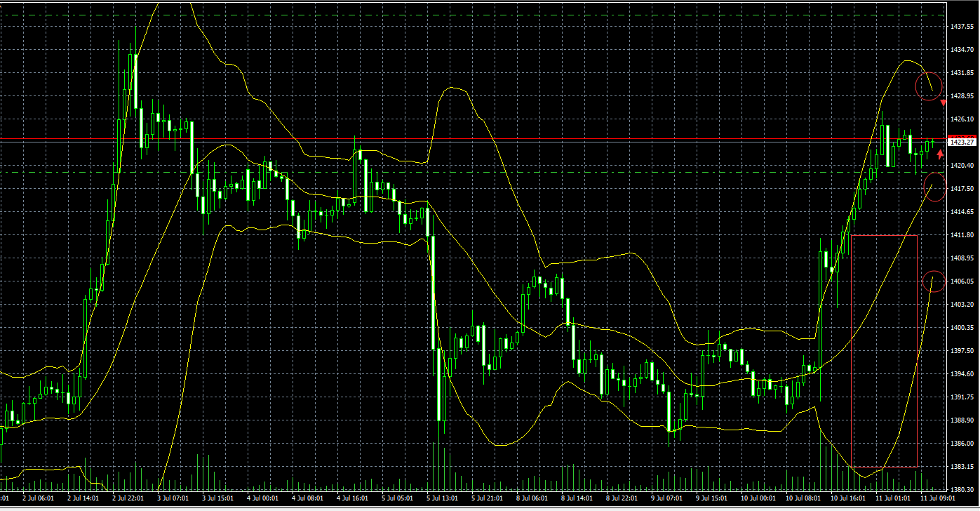Click the 10 Jul 16:01 time label
980x511 pixels.
point(847,498)
